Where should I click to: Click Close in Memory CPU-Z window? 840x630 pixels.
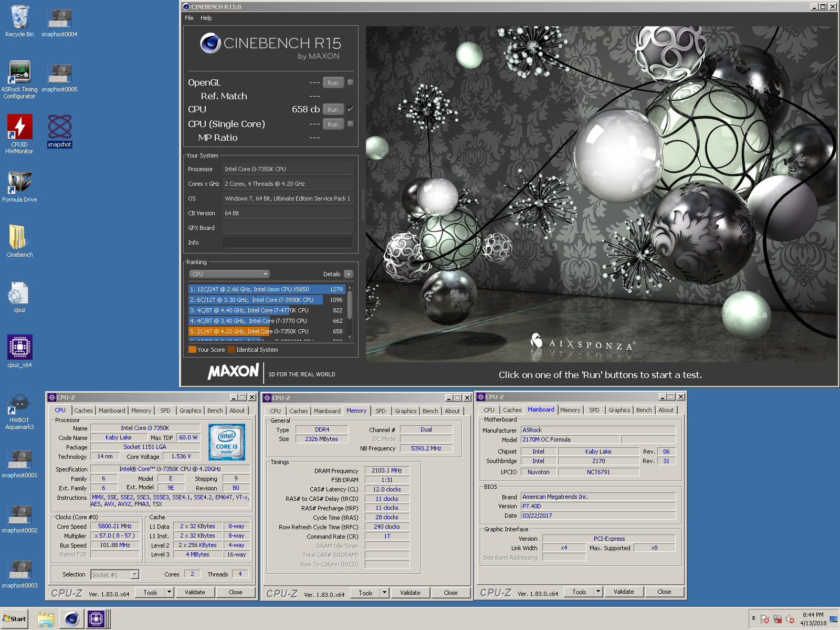[450, 593]
